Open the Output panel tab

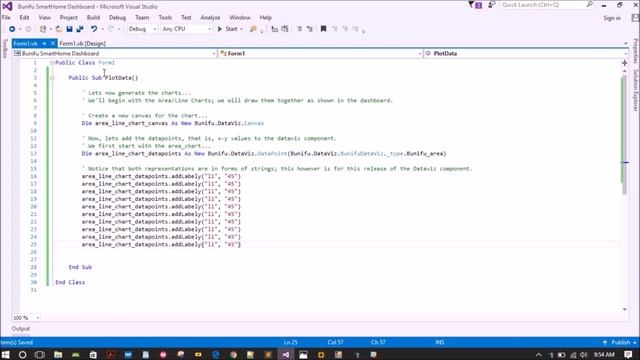21,329
